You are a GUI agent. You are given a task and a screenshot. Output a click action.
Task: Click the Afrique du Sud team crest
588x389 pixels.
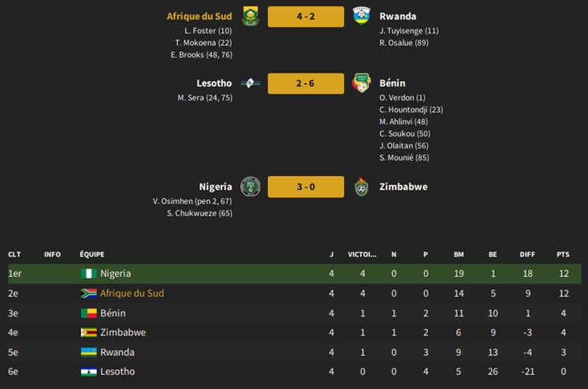[251, 16]
